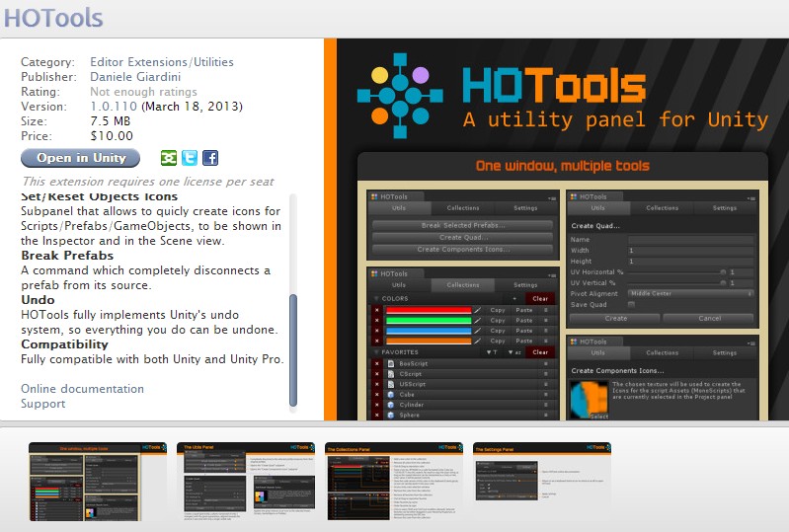Click the panel menu icon of the Create Quad panel
The height and width of the screenshot is (532, 789).
pyautogui.click(x=750, y=197)
